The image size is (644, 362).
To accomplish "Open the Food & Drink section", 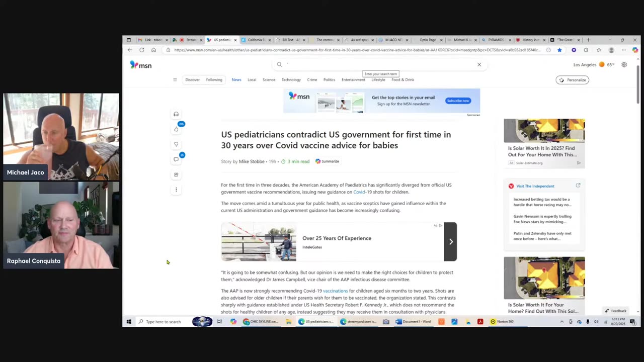I will (x=403, y=79).
